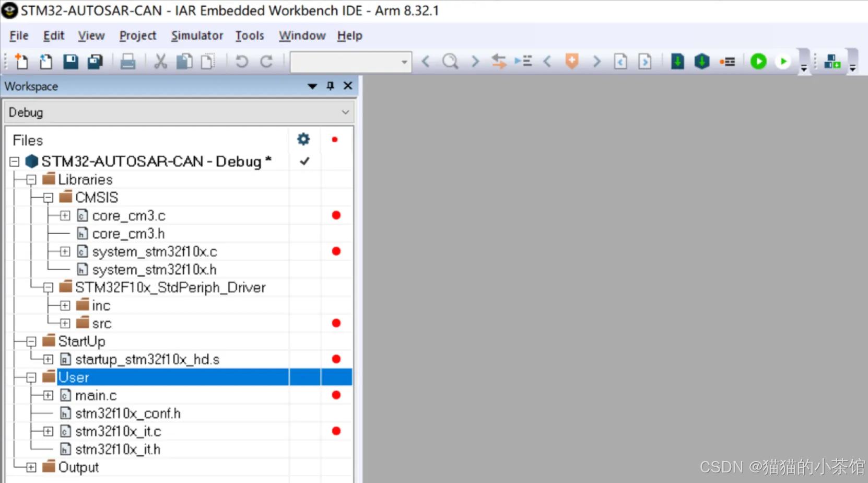The image size is (868, 483).
Task: Select stm32f10x_conf.h file
Action: [128, 413]
